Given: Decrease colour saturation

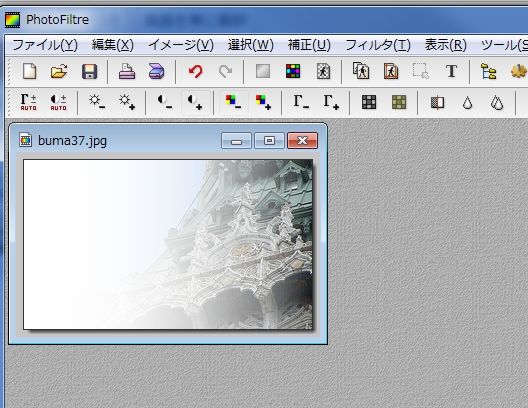Looking at the screenshot, I should [x=233, y=102].
